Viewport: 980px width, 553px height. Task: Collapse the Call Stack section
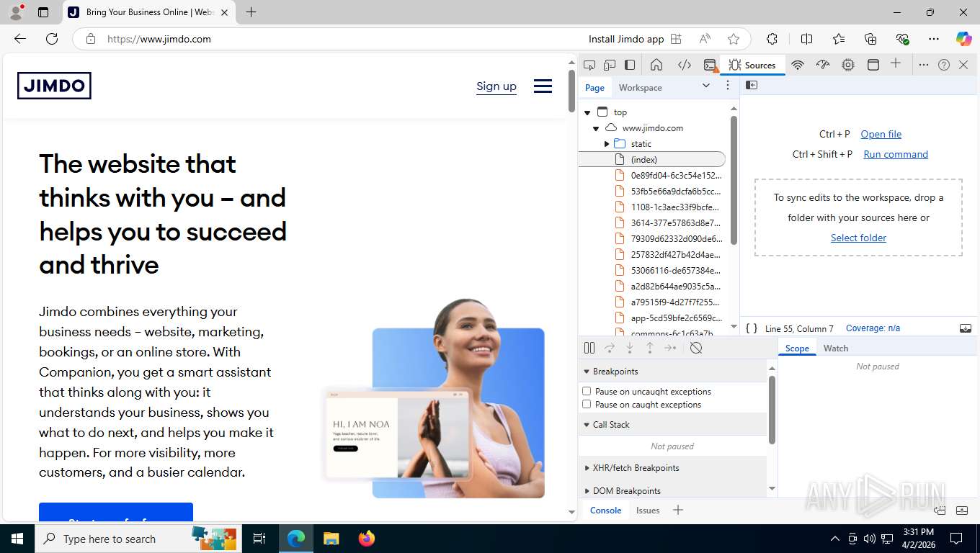pos(672,425)
